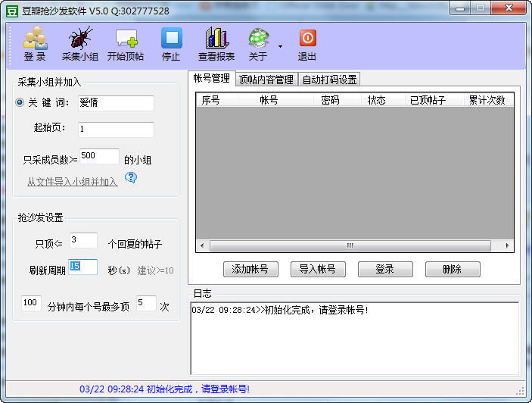Open 从文件导入小组并加入 link
This screenshot has width=532, height=403.
point(72,182)
